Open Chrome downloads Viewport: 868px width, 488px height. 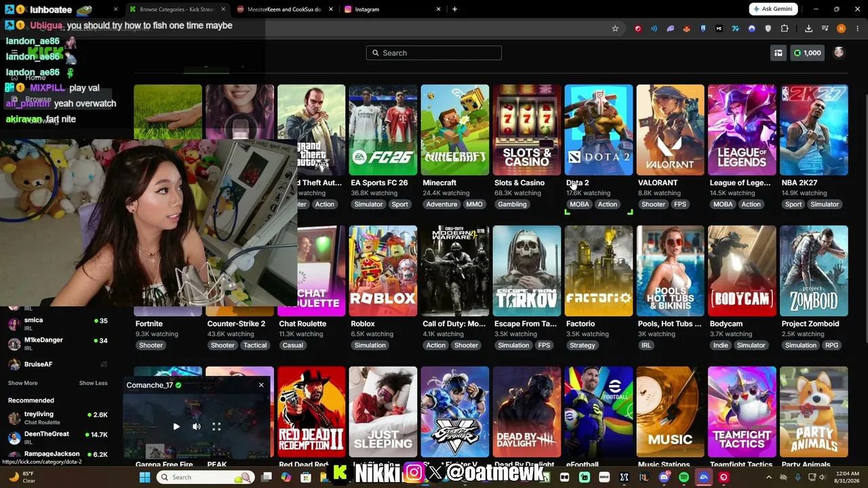[x=808, y=28]
